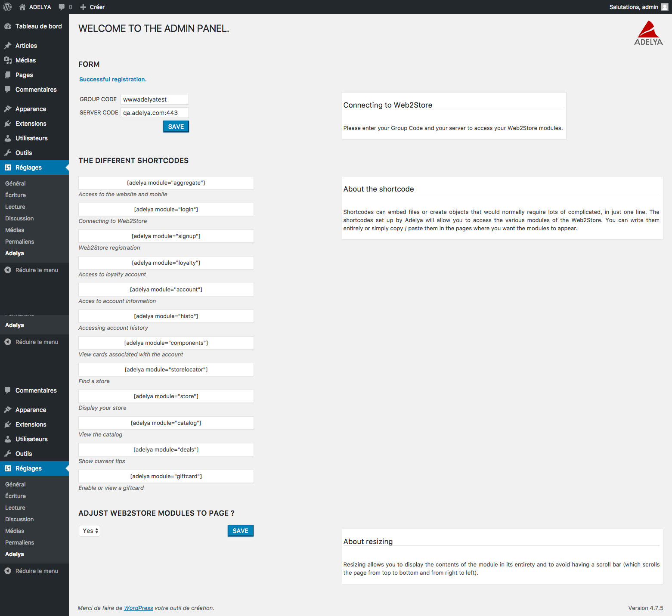Open the comments bubble in admin bar
This screenshot has width=672, height=616.
click(65, 7)
